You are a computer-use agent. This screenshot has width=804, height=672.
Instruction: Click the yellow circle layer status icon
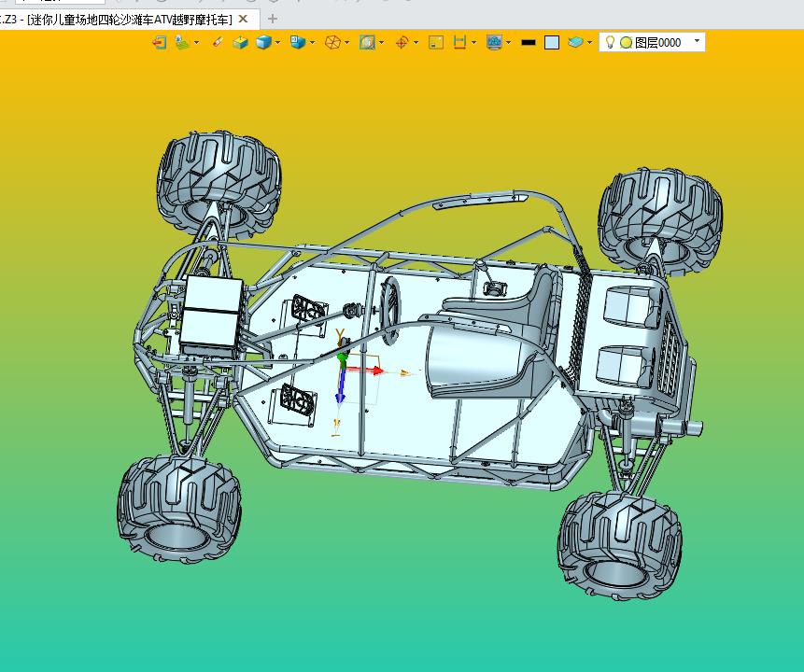pos(626,43)
